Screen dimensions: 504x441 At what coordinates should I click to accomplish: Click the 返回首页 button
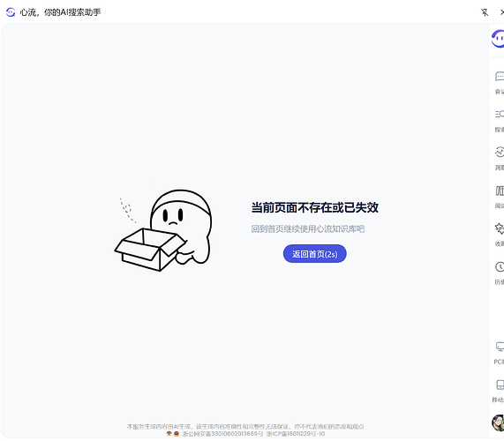(x=314, y=254)
